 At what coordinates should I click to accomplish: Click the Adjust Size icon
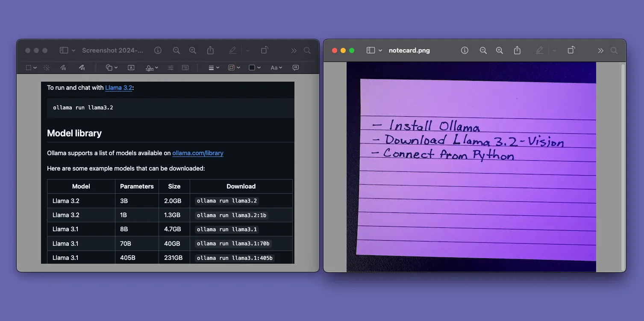[x=185, y=68]
